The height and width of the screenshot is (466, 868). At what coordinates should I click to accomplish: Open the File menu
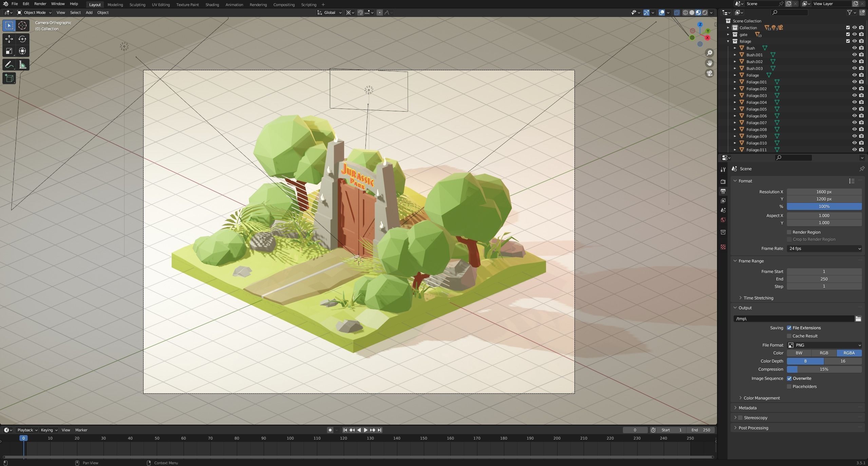(x=15, y=4)
